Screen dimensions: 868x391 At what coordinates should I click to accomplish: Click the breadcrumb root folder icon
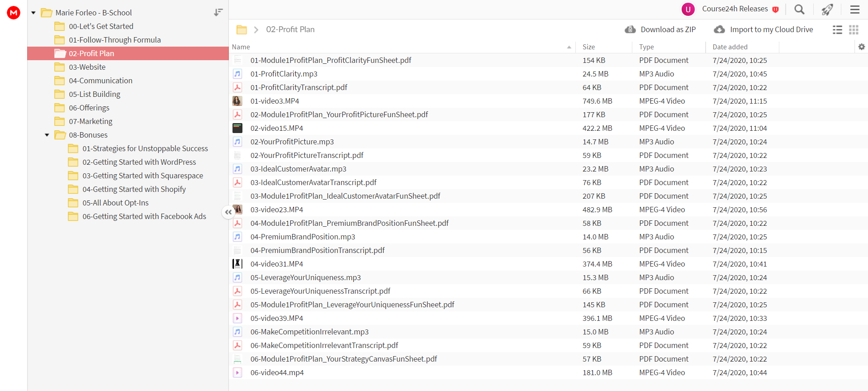(242, 30)
